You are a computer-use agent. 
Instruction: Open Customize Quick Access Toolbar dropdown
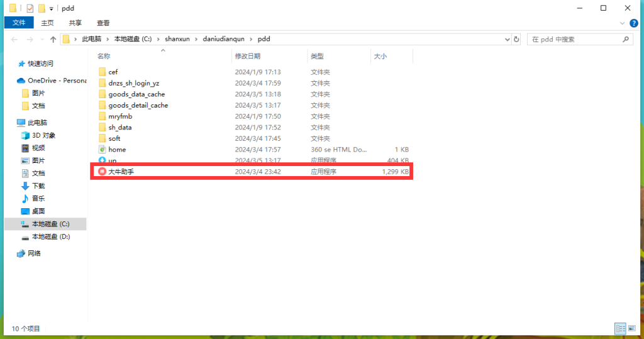click(52, 9)
